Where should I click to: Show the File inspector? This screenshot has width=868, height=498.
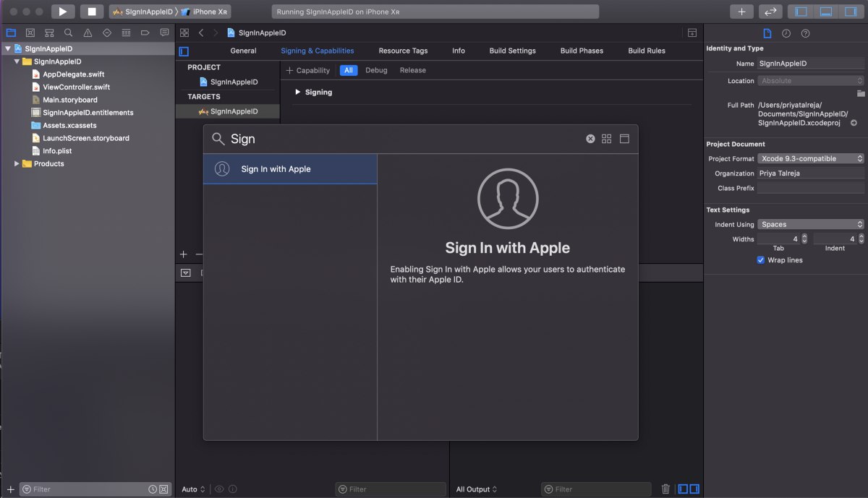pyautogui.click(x=767, y=33)
